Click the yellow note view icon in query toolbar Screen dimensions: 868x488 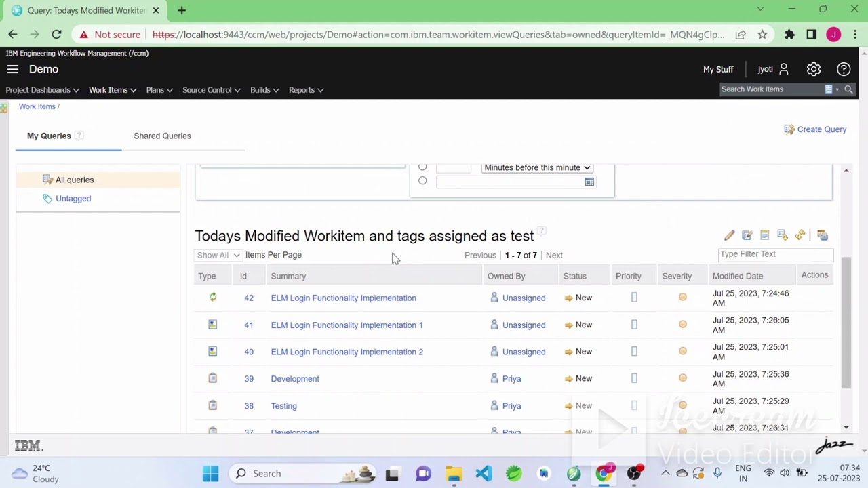pyautogui.click(x=764, y=235)
